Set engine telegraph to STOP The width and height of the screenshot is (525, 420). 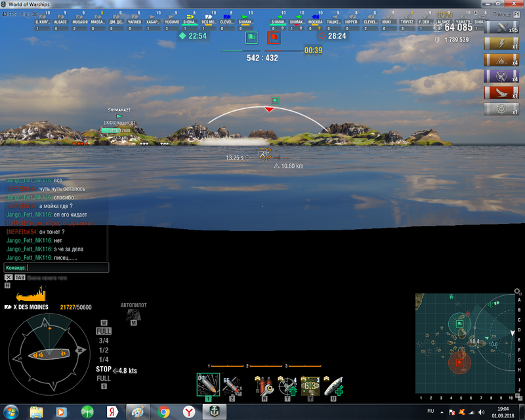point(104,369)
